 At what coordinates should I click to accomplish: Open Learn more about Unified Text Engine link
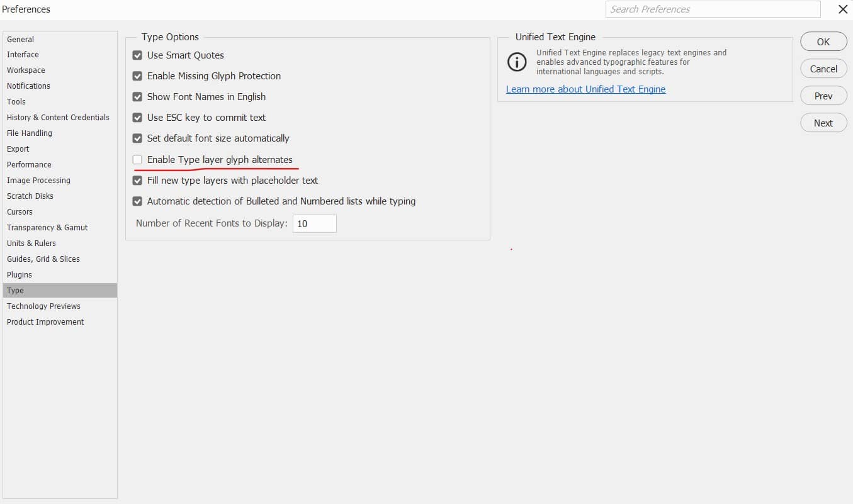(585, 89)
